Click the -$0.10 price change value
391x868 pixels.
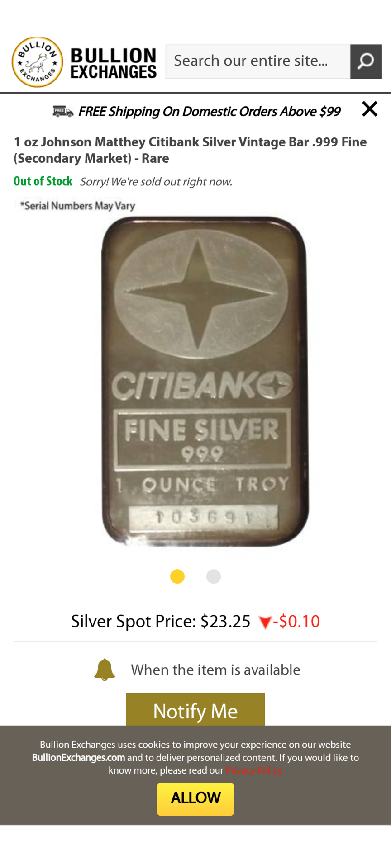click(x=296, y=622)
